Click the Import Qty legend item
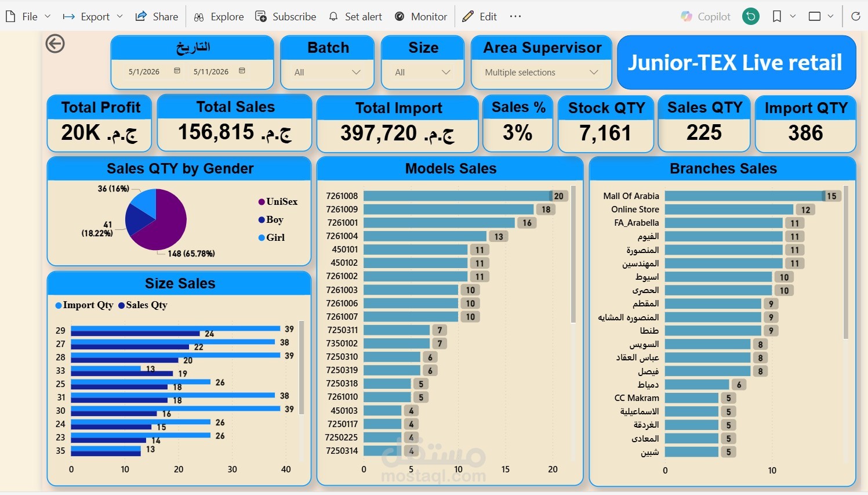The width and height of the screenshot is (868, 495). (x=84, y=305)
